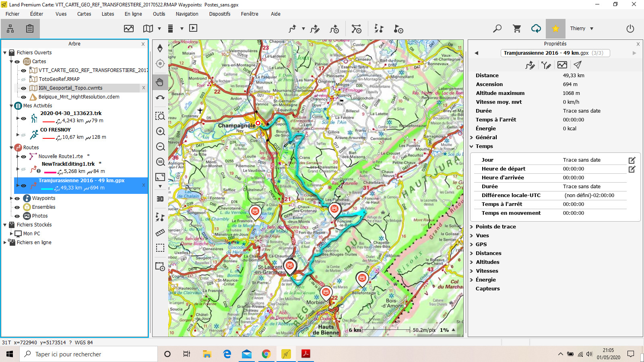644x362 pixels.
Task: Click the undo back arrow icon
Action: tap(160, 97)
